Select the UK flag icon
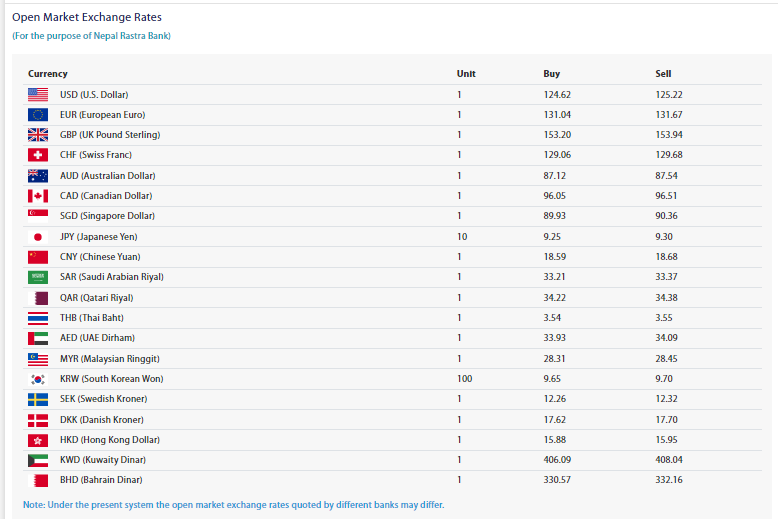The height and width of the screenshot is (519, 778). [38, 135]
